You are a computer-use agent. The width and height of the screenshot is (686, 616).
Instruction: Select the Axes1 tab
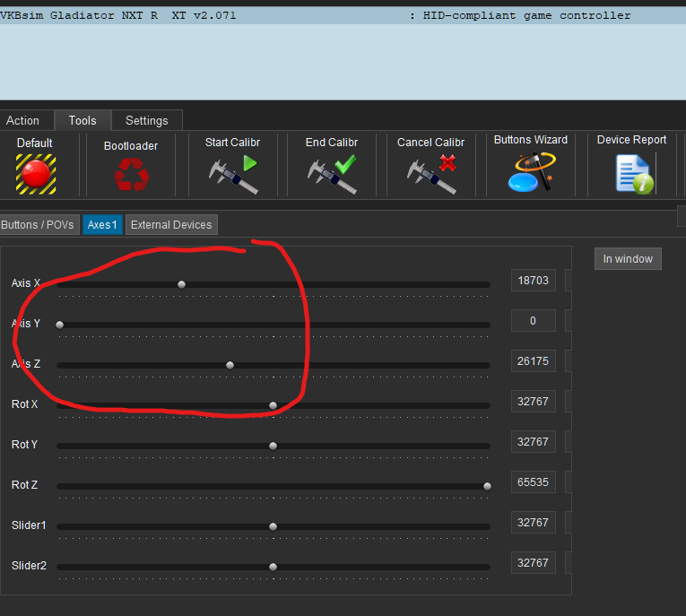coord(102,225)
